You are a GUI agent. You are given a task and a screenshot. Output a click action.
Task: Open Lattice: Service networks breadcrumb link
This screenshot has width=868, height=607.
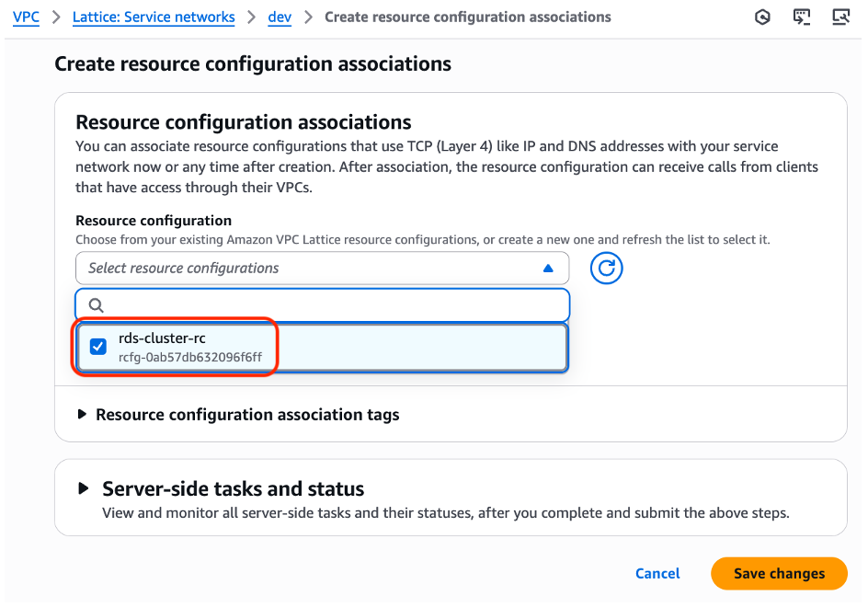pyautogui.click(x=155, y=17)
